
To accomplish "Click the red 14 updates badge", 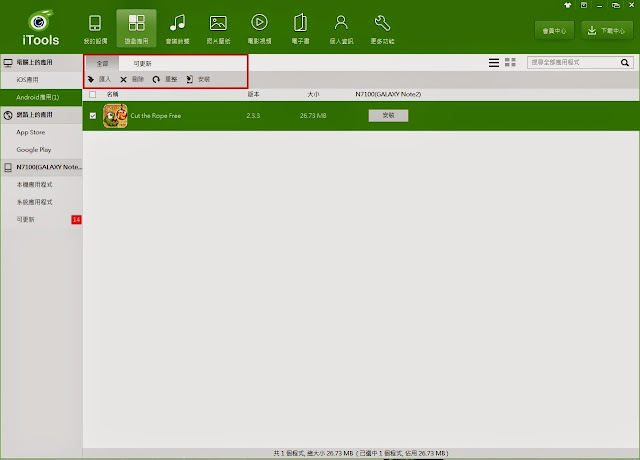I will [x=76, y=220].
